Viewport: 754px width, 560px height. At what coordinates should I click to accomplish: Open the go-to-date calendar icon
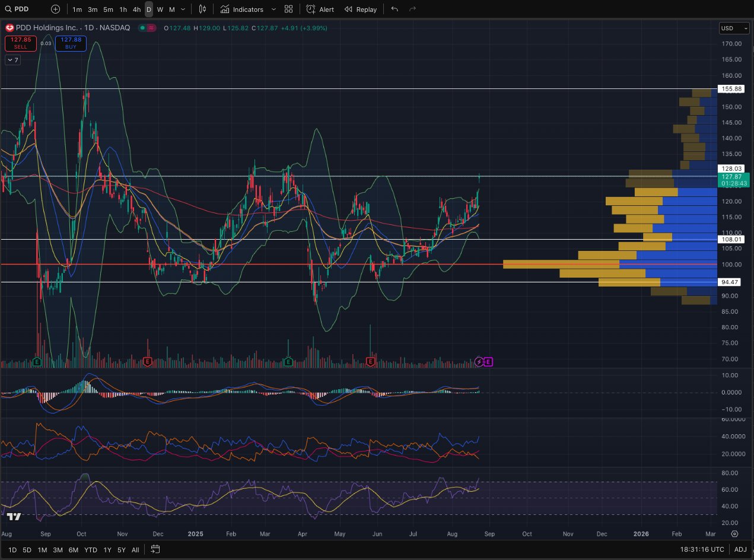(x=155, y=549)
